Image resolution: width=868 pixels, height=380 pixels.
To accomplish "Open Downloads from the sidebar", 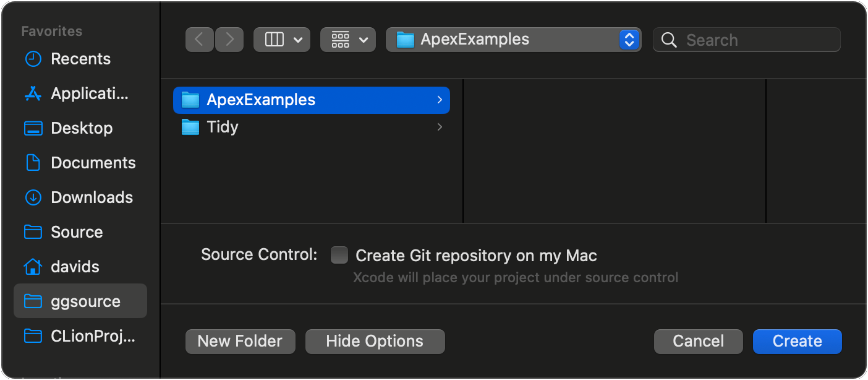I will (x=91, y=197).
